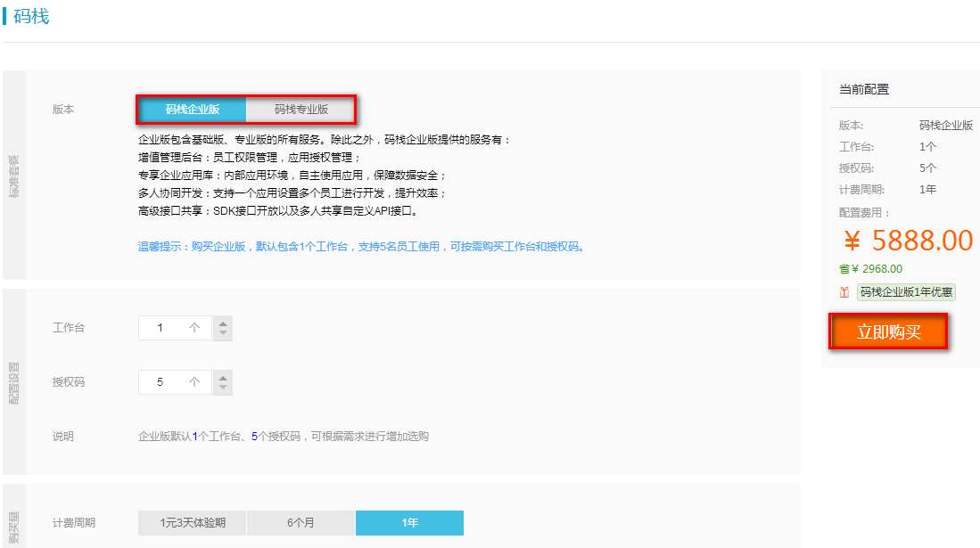The image size is (980, 548).
Task: Click the 多人协同开发 description line
Action: click(x=292, y=193)
